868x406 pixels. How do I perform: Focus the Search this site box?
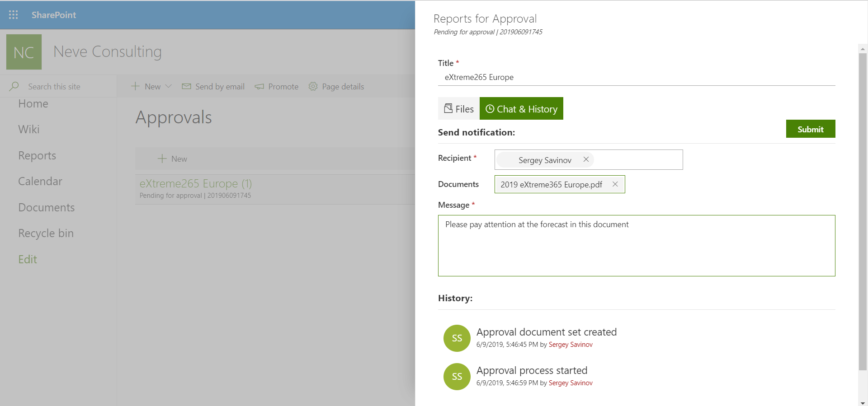coord(54,86)
